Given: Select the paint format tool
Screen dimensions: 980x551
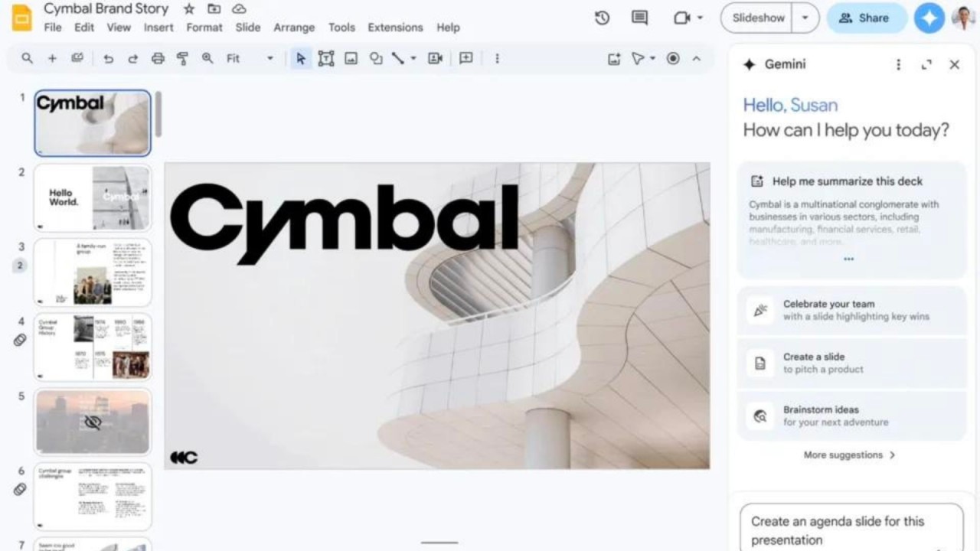Looking at the screenshot, I should 182,58.
